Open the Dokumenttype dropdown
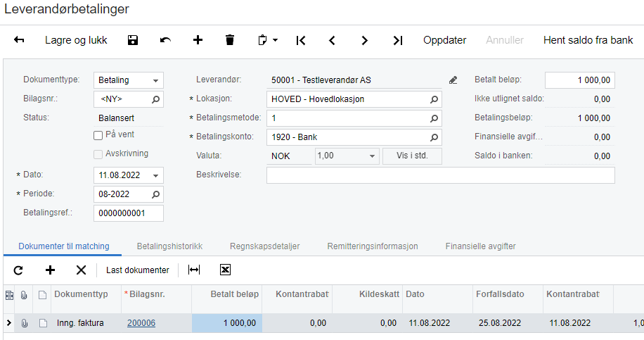 point(156,80)
